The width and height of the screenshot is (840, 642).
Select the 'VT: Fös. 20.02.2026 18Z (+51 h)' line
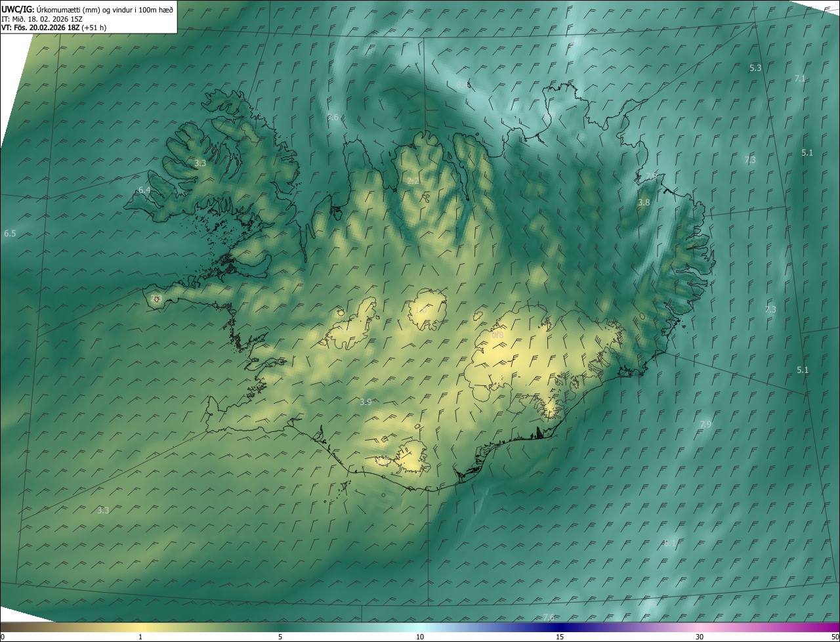click(54, 28)
